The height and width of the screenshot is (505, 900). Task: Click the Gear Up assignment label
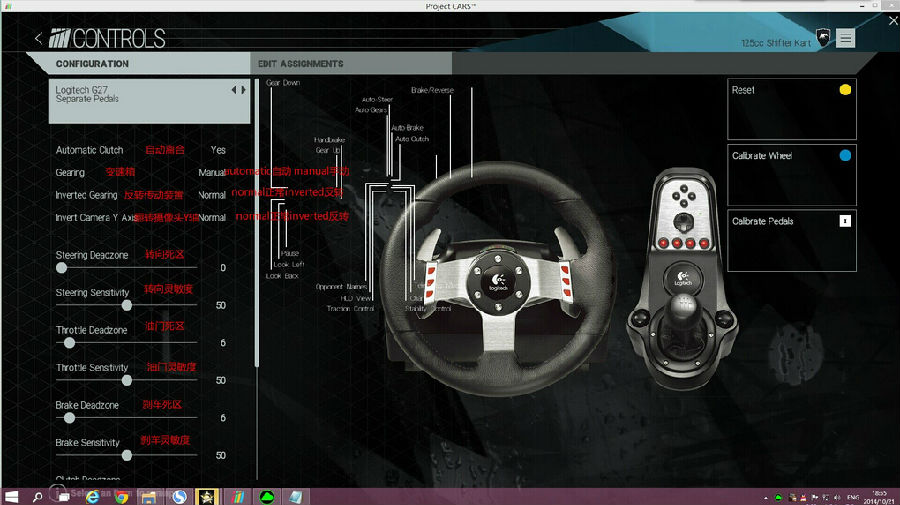tap(328, 150)
